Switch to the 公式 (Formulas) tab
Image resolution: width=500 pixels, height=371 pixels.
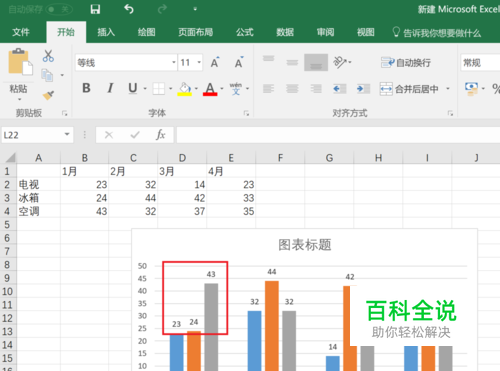(x=245, y=32)
